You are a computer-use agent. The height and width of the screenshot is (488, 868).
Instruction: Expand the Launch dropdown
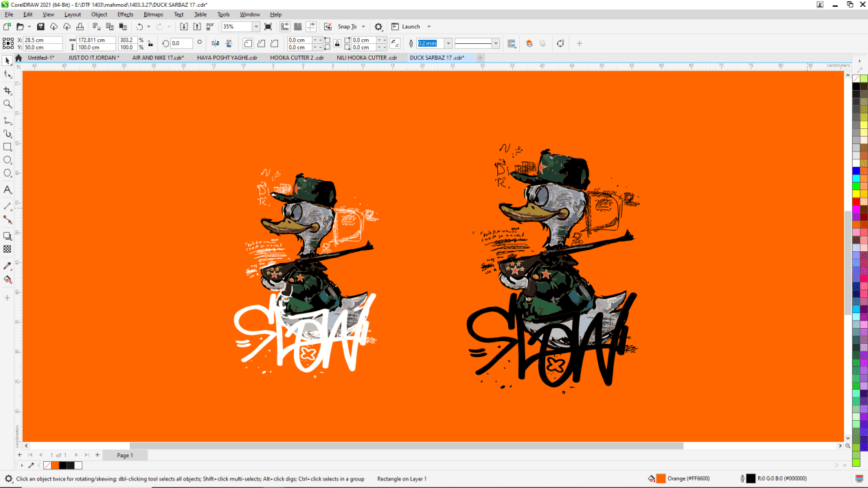429,27
